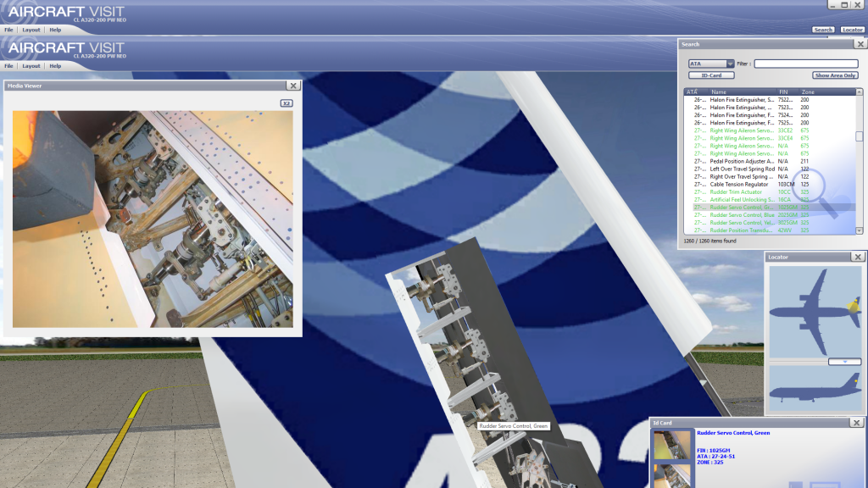The width and height of the screenshot is (868, 488).
Task: Select the Pedal Position Adjuster row
Action: 771,162
